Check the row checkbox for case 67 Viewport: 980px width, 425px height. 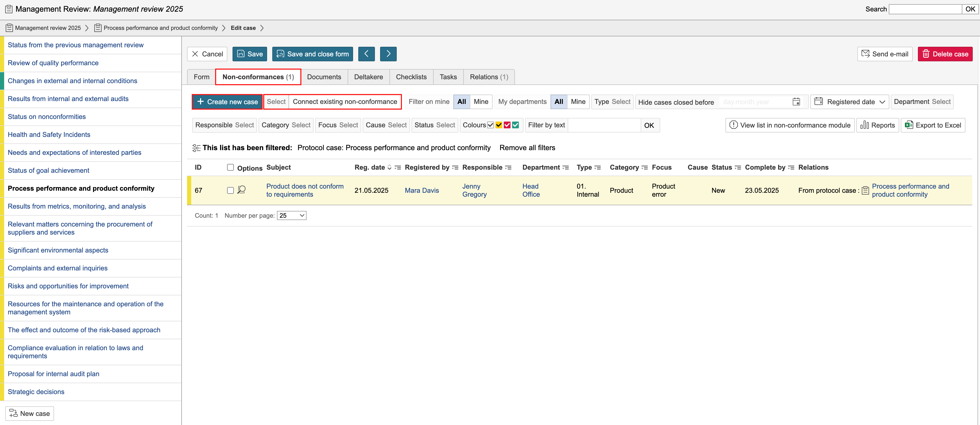tap(230, 190)
